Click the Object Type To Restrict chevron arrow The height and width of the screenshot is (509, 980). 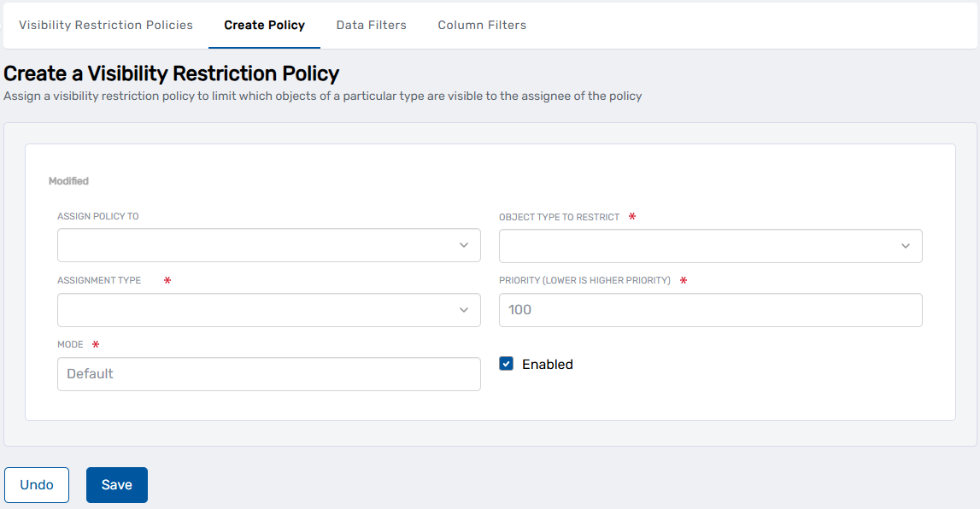(x=907, y=245)
